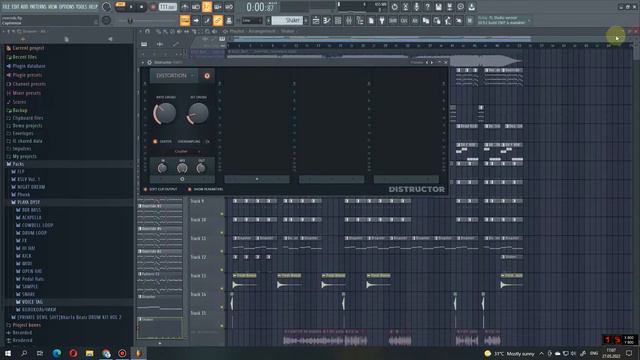Click the oversampling 2x button
The image size is (640, 360).
pos(207,142)
